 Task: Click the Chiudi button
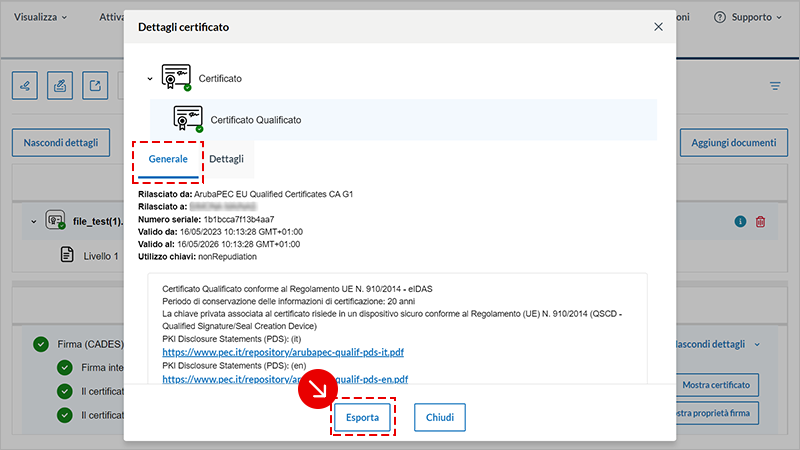tap(440, 417)
